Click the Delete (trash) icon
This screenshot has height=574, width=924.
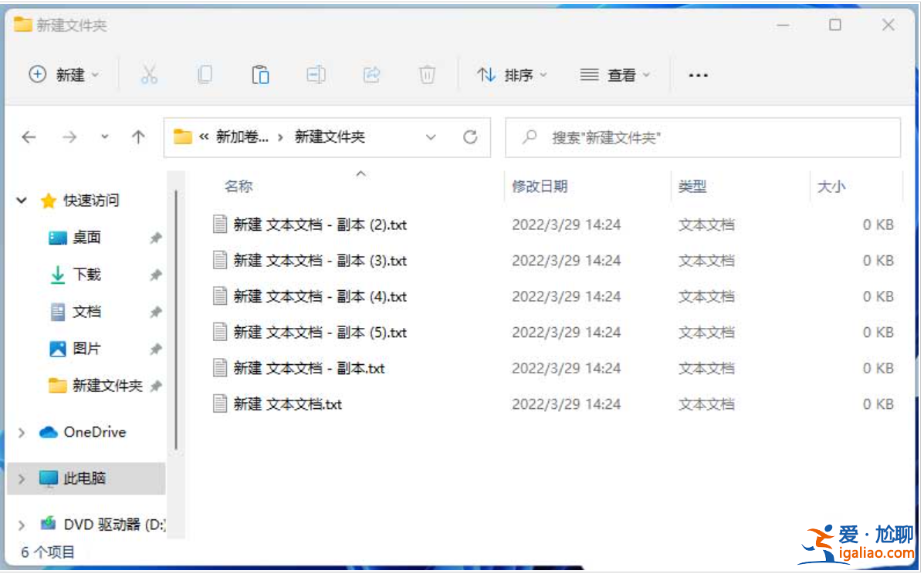427,74
